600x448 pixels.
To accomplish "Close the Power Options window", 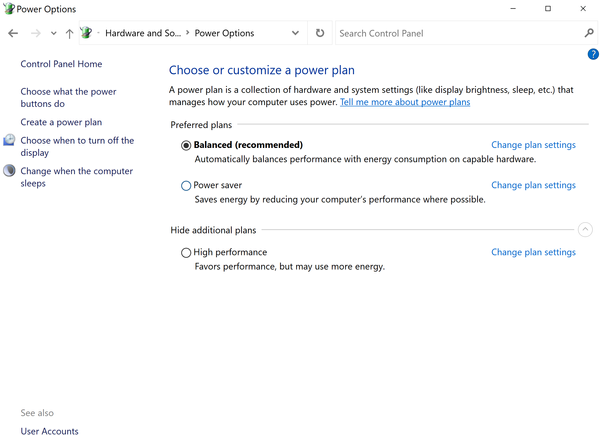I will [x=583, y=8].
